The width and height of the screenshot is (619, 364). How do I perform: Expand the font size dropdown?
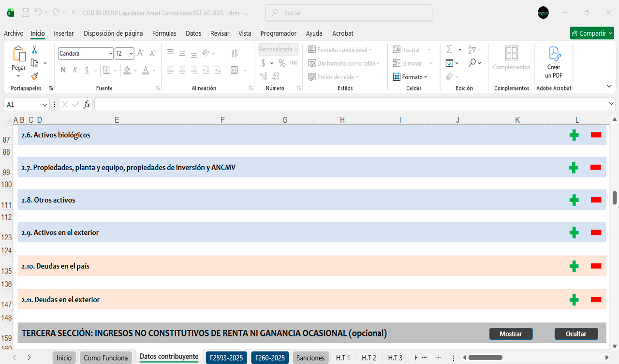coord(132,54)
